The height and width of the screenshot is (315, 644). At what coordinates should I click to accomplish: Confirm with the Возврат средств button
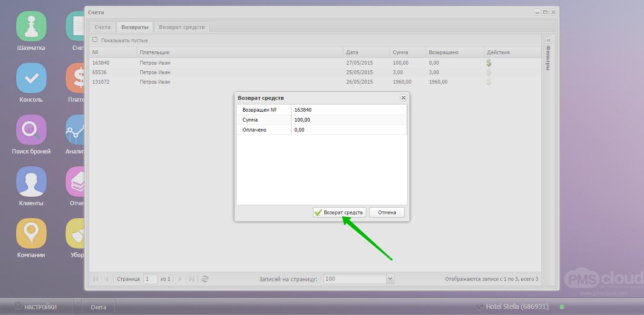(340, 212)
